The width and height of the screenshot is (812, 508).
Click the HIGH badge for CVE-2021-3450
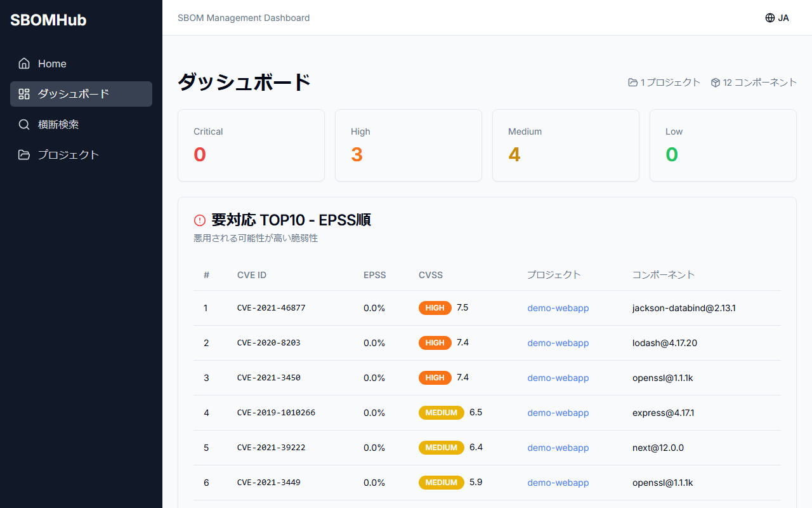tap(435, 378)
